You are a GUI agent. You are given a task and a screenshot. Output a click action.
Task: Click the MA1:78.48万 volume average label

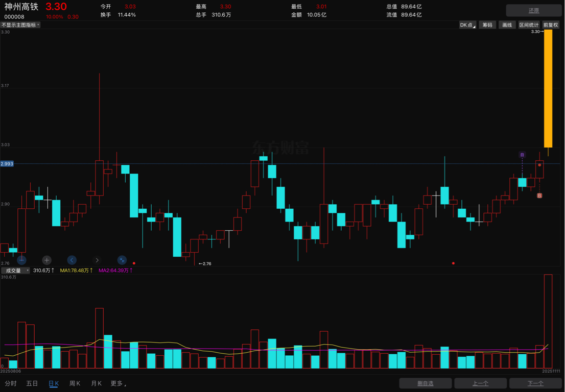click(x=77, y=271)
